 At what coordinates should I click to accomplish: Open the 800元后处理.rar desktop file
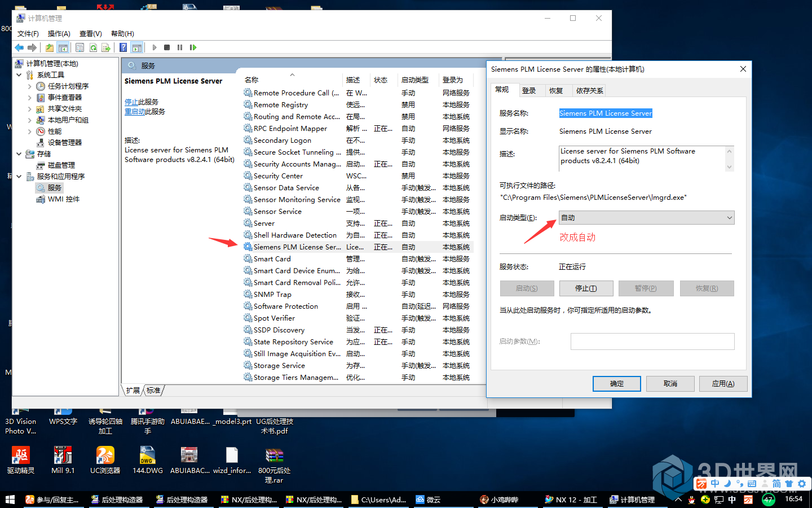click(x=274, y=465)
